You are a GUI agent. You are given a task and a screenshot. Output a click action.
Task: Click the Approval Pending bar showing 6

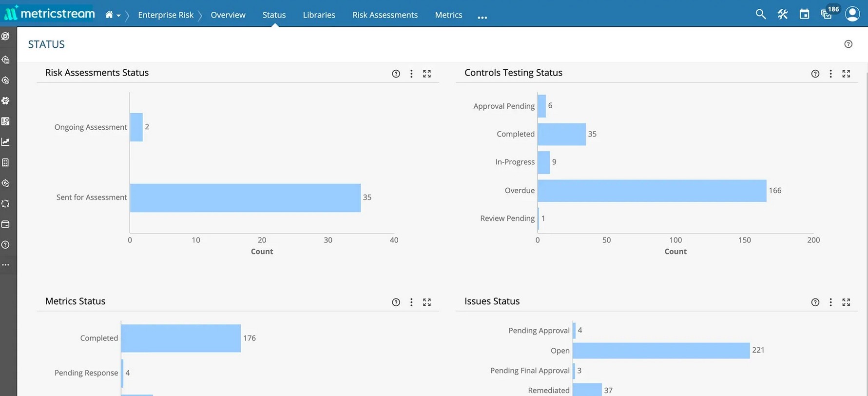pyautogui.click(x=542, y=106)
